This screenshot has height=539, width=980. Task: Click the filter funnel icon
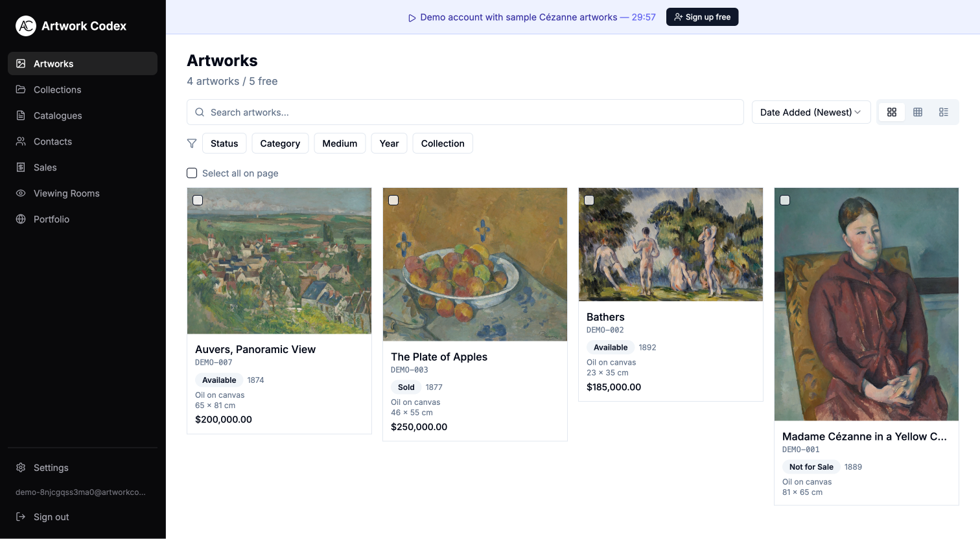click(x=191, y=143)
